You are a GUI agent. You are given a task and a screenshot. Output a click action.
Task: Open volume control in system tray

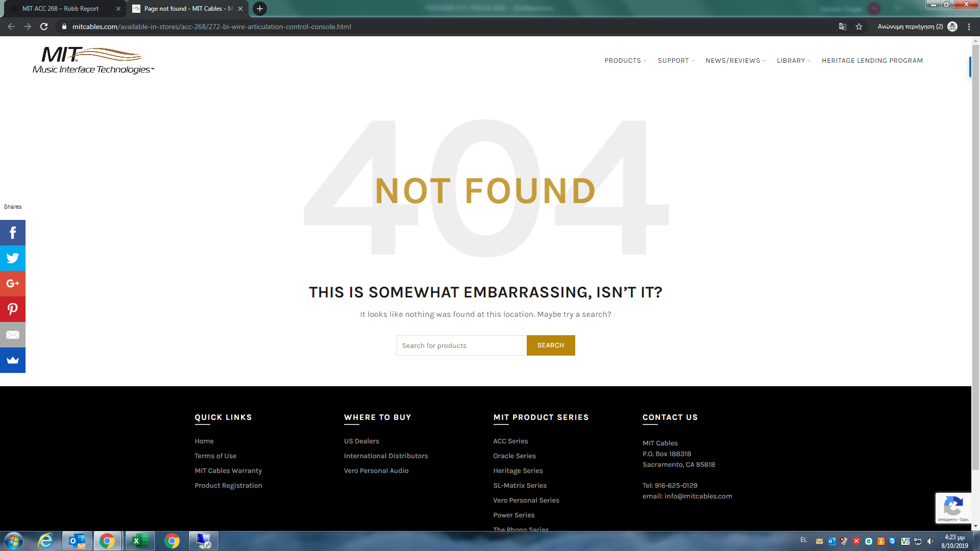pos(930,541)
